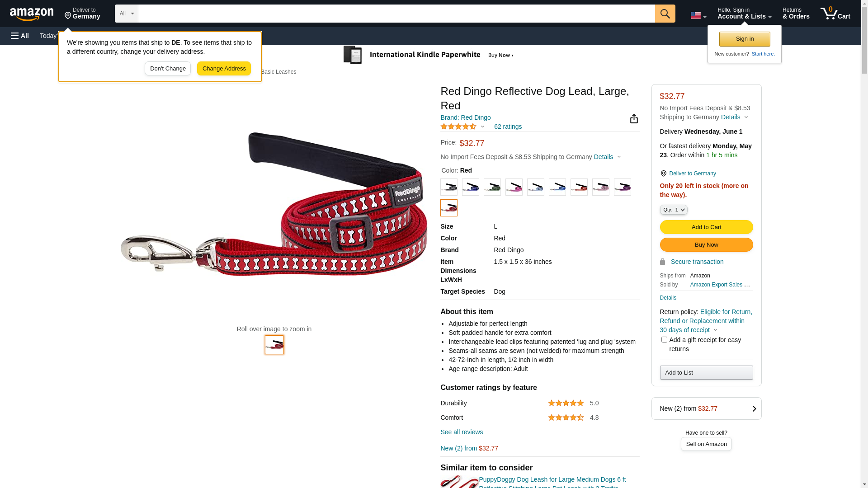
Task: Open the shopping cart
Action: coord(835,14)
